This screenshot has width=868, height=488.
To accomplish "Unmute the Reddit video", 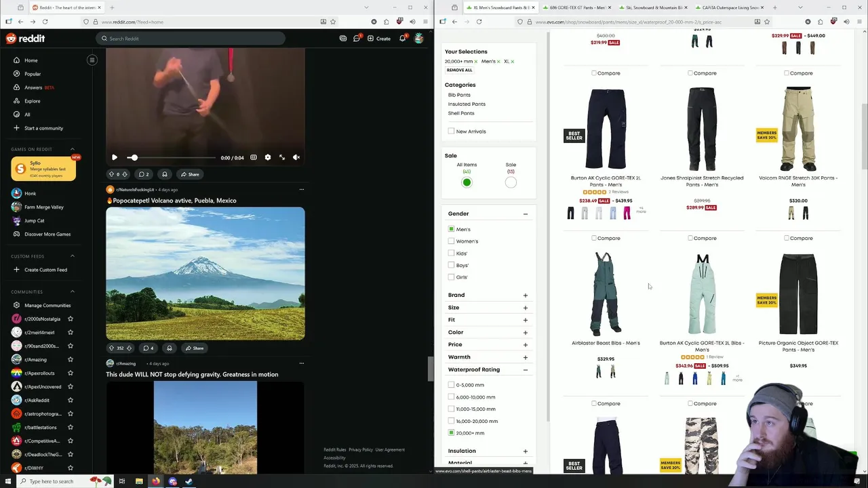I will 296,157.
